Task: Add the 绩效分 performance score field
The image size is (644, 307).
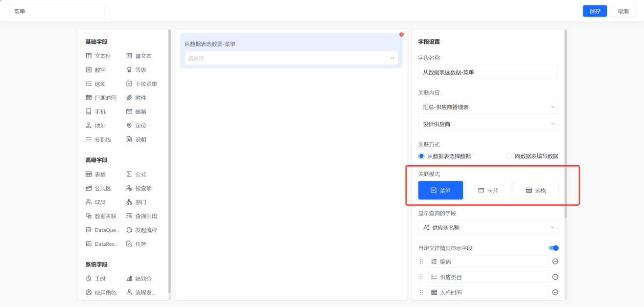Action: coord(139,279)
